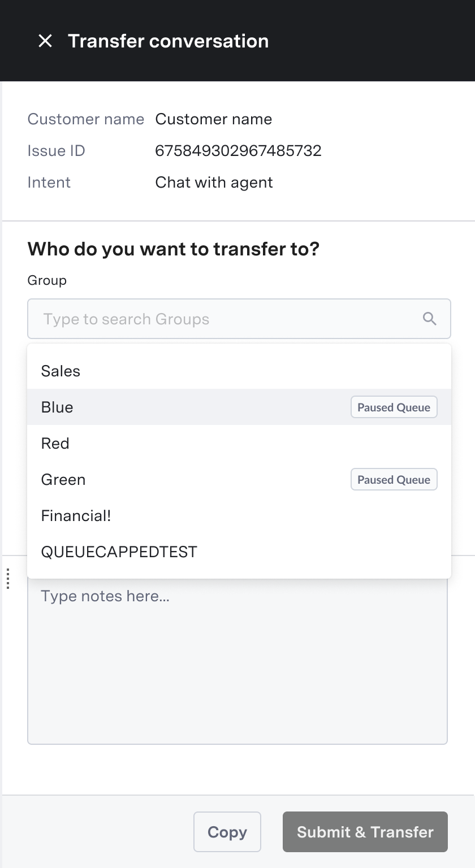Click the Transfer conversation header title
475x868 pixels.
(168, 41)
